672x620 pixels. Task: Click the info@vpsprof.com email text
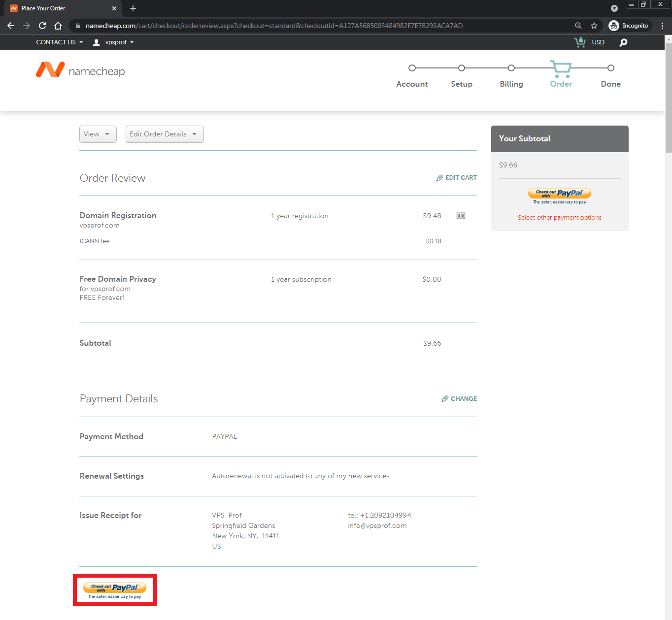tap(377, 526)
